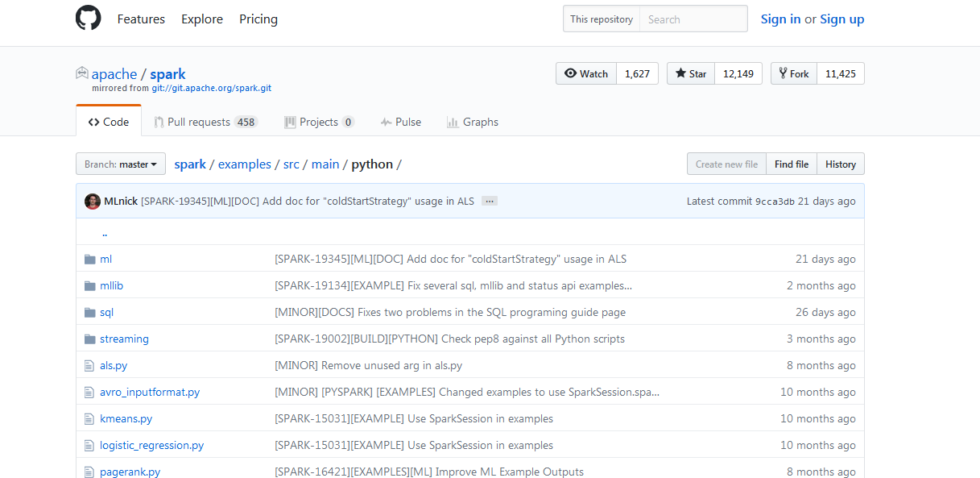Screen dimensions: 980x478
Task: Open pagerank.py file
Action: click(130, 472)
